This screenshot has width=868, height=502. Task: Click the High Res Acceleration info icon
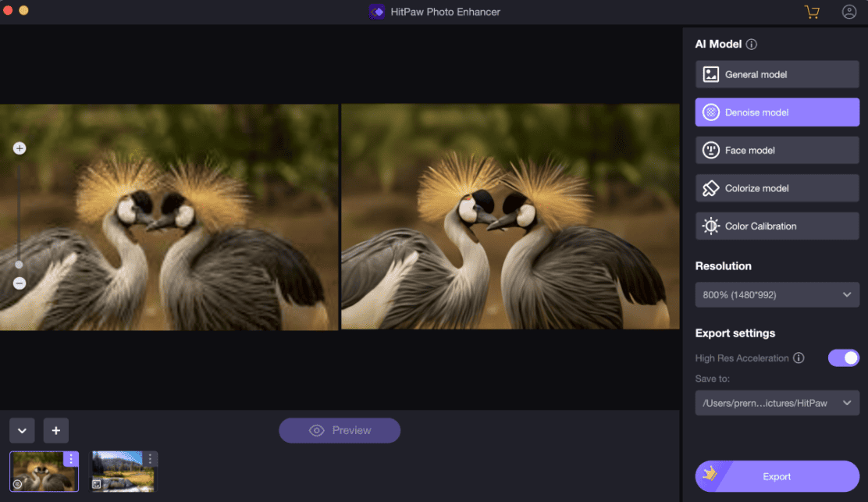pyautogui.click(x=799, y=358)
